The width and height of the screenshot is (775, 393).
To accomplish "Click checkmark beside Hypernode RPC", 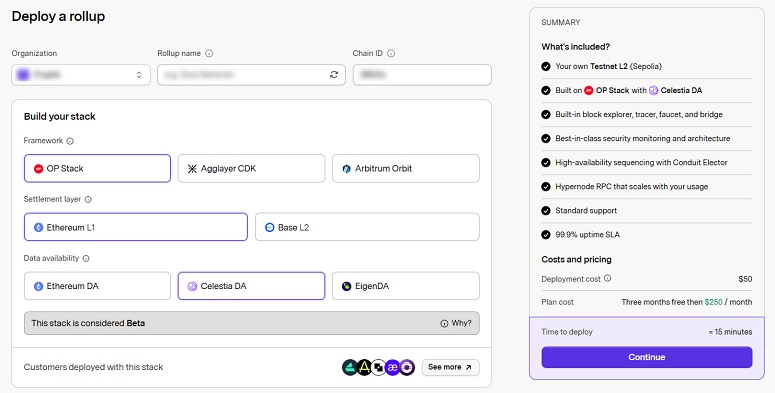I will 546,187.
